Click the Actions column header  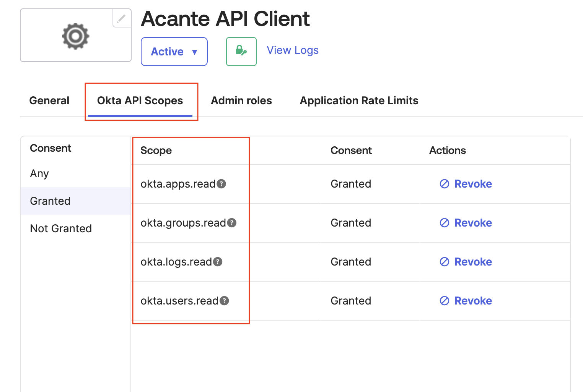tap(447, 151)
